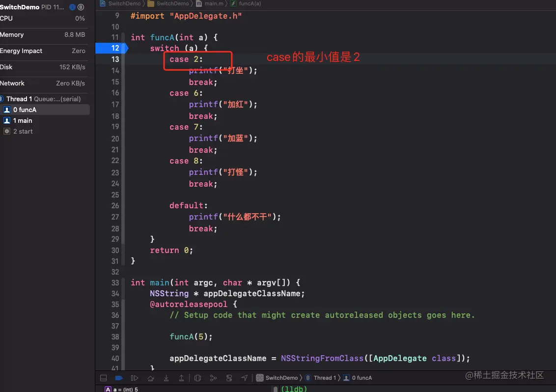Open the Debug Memory Graph tool
The height and width of the screenshot is (392, 556).
click(x=213, y=378)
